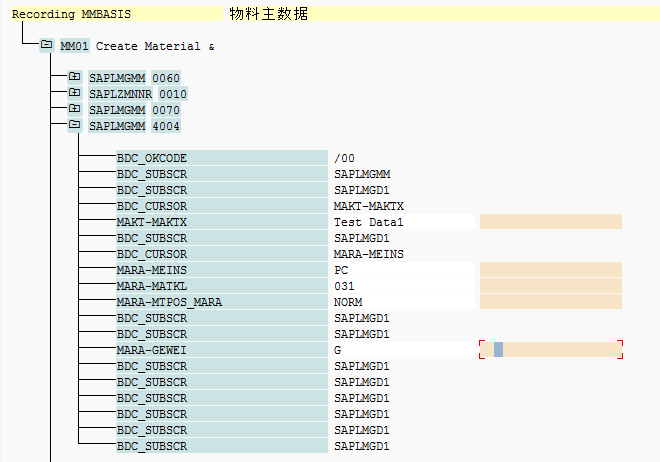Image resolution: width=660 pixels, height=462 pixels.
Task: Click the orange field beside Test Data1
Action: click(551, 222)
